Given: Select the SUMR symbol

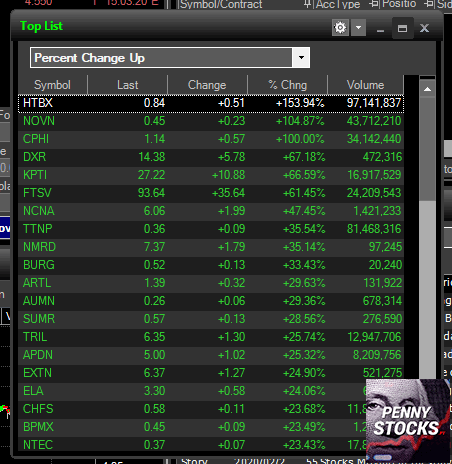Looking at the screenshot, I should [39, 319].
